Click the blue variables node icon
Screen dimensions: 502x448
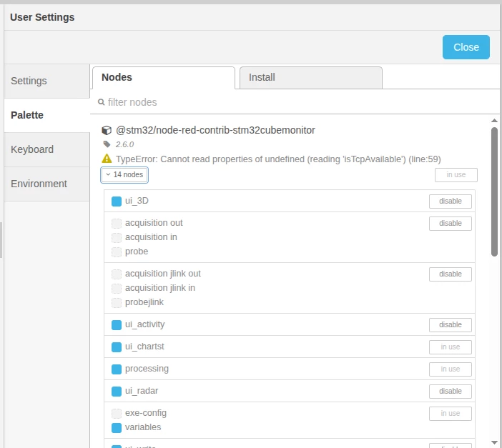pyautogui.click(x=117, y=427)
